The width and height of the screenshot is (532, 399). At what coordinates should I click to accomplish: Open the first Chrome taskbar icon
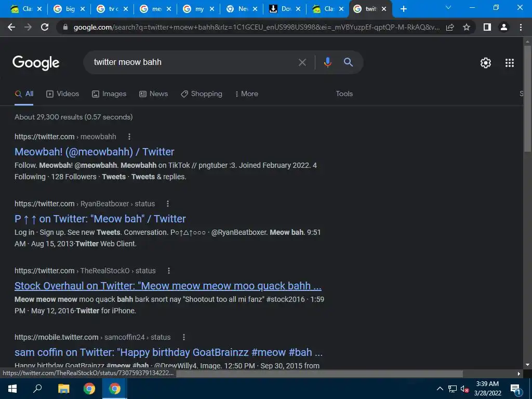click(89, 389)
